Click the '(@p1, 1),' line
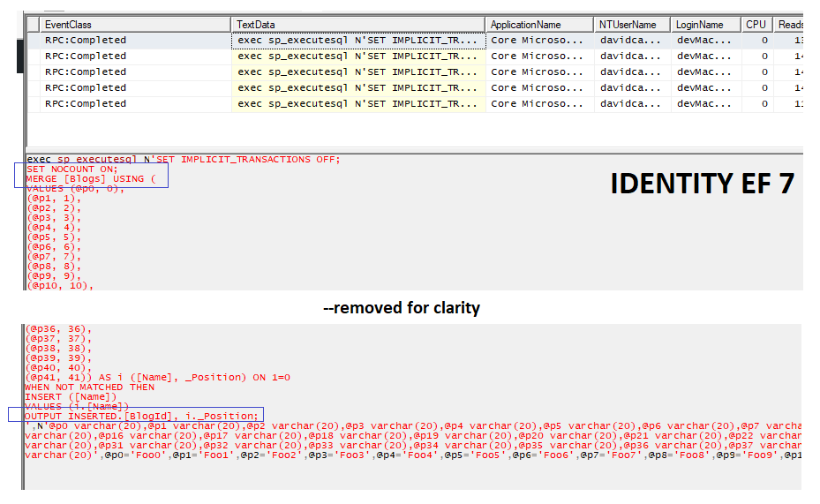The image size is (820, 504). coord(54,198)
